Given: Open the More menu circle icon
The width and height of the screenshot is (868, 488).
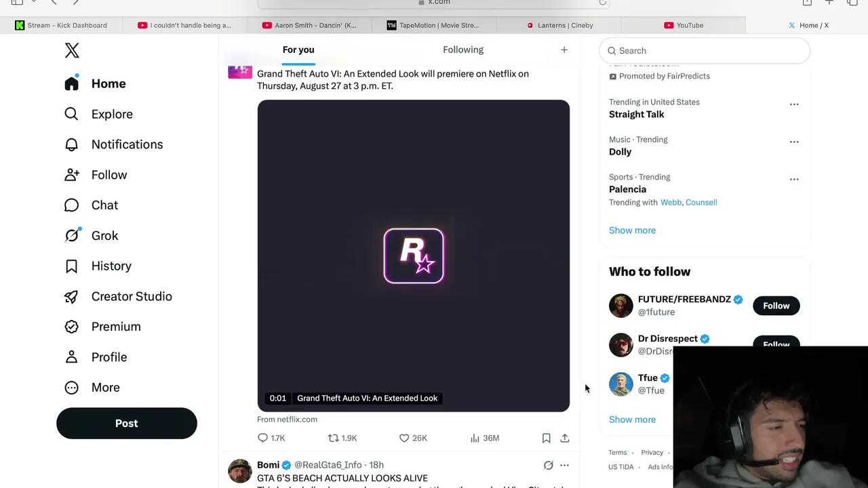Looking at the screenshot, I should (71, 388).
